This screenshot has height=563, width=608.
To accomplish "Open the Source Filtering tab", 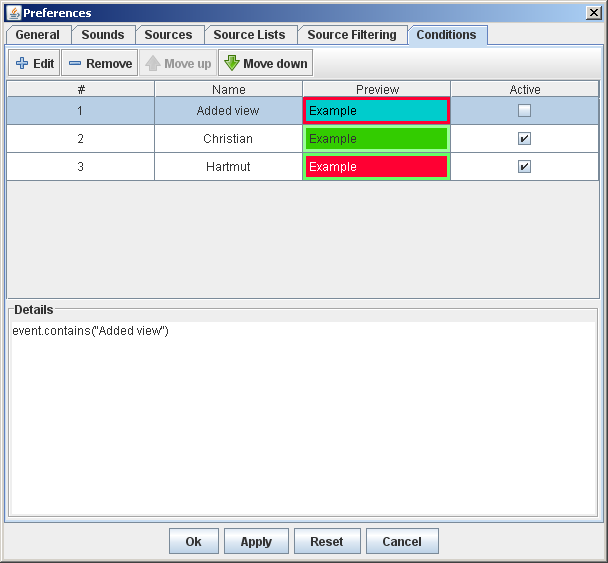I will point(352,35).
